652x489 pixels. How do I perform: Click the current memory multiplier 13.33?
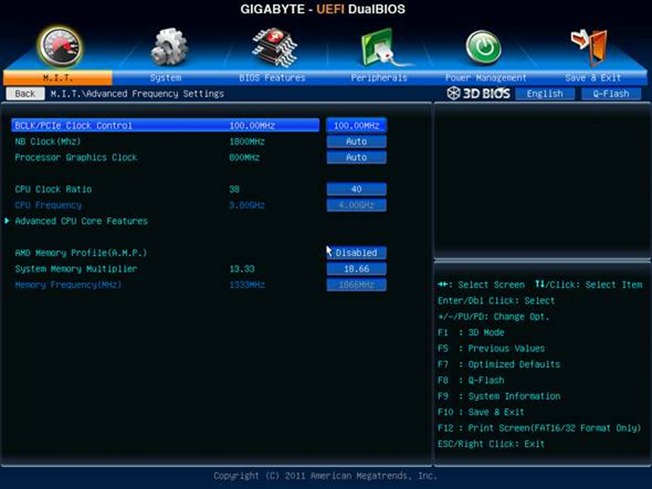pos(242,269)
